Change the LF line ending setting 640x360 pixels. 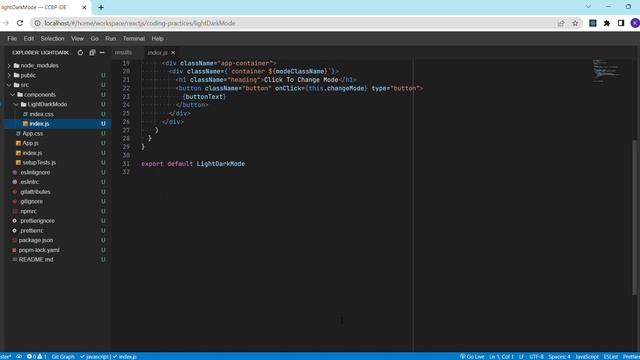pos(521,356)
